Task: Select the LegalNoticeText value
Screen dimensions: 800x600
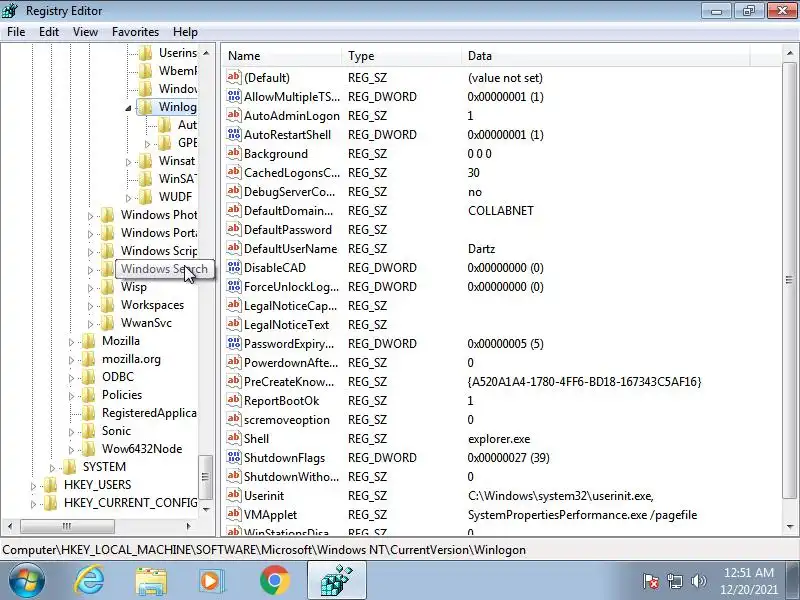Action: (x=286, y=324)
